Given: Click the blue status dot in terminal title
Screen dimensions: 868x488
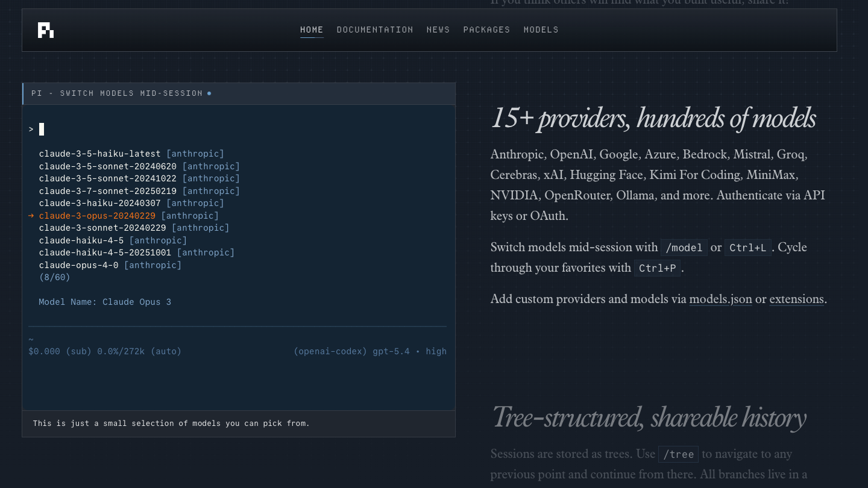Looking at the screenshot, I should (209, 93).
